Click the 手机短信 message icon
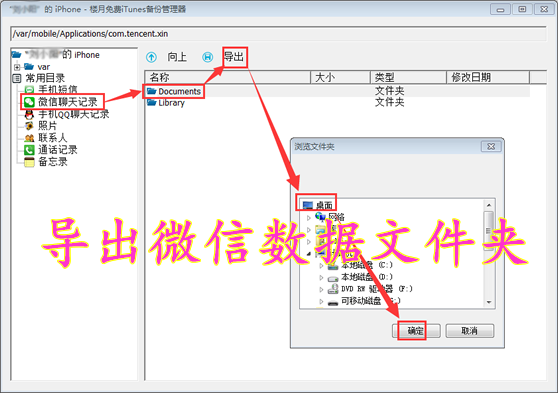The height and width of the screenshot is (393, 558). tap(29, 89)
